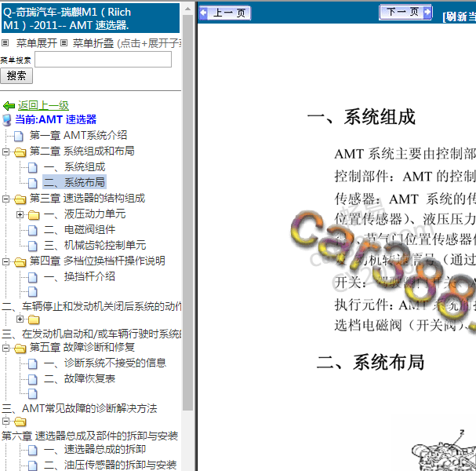The image size is (476, 471).
Task: Click the 当前:AMT 速选器 root label
Action: pos(56,119)
